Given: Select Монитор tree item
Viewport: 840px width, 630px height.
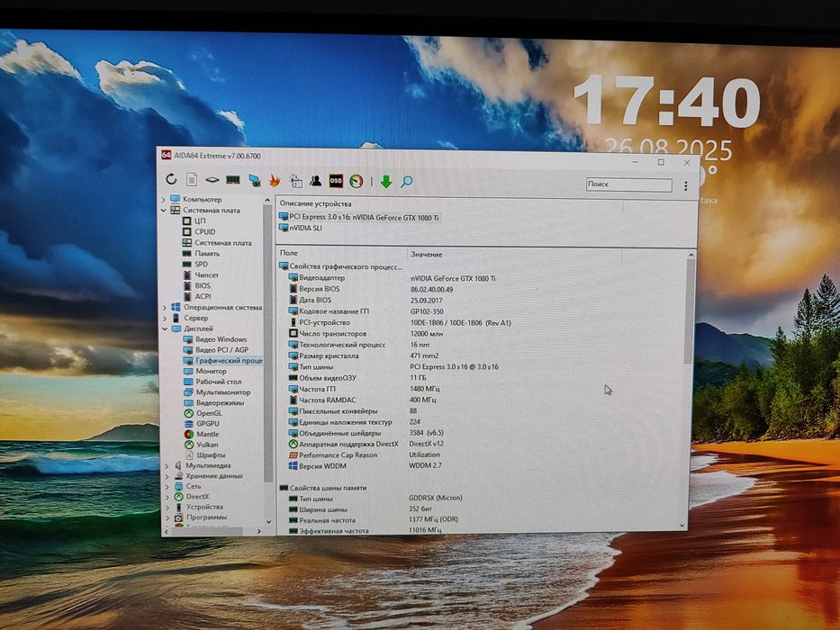Looking at the screenshot, I should click(211, 371).
